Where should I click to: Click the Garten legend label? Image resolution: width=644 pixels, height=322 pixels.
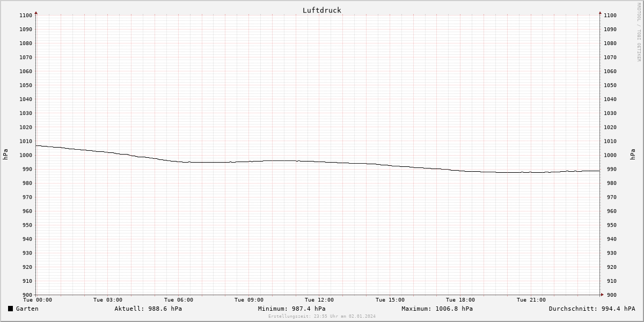click(x=27, y=309)
